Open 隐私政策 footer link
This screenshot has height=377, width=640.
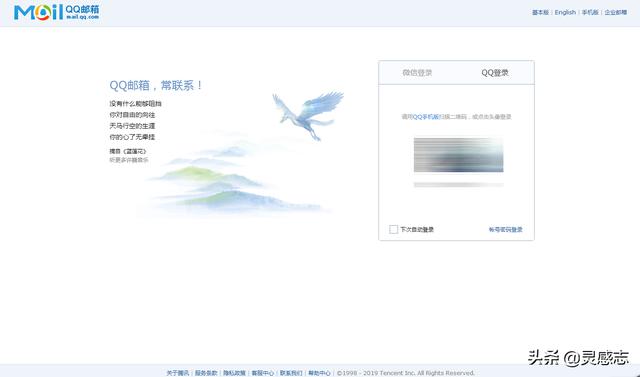(x=234, y=373)
